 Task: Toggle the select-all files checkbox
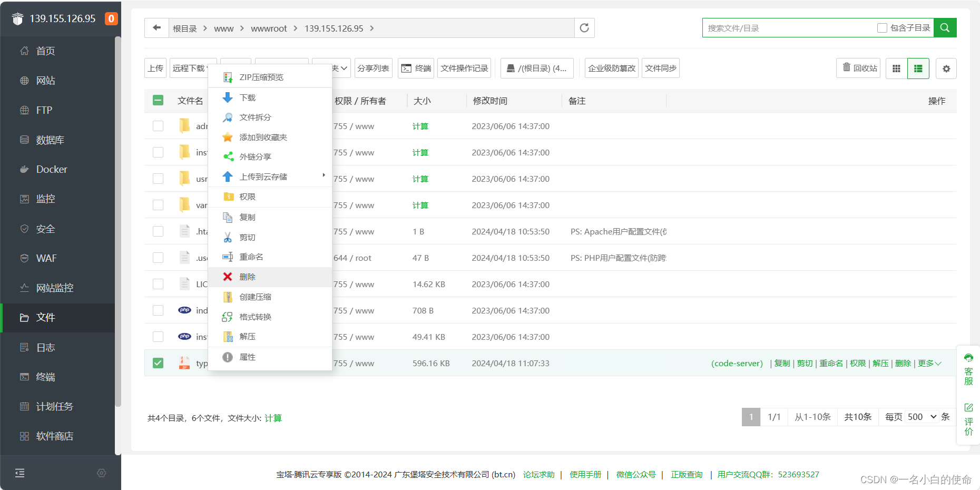(158, 100)
